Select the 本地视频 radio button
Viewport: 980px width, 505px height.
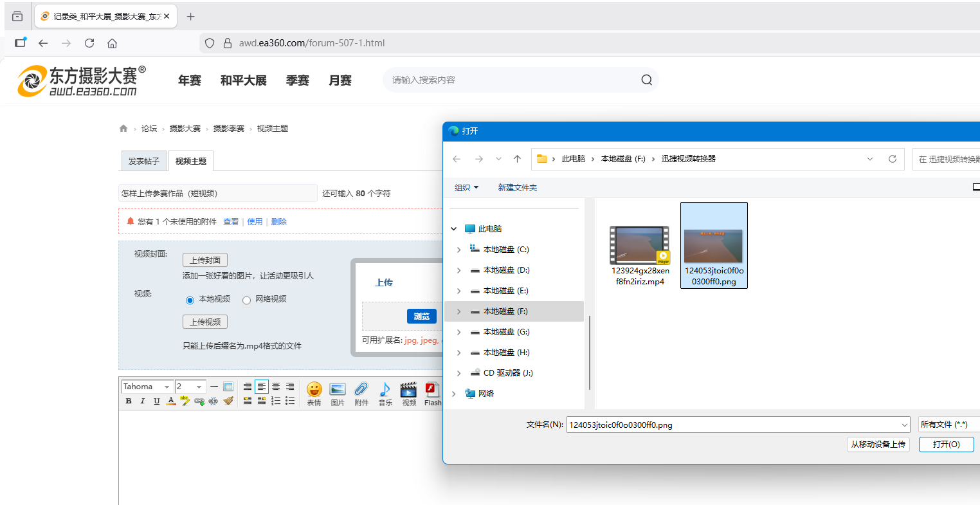coord(190,300)
